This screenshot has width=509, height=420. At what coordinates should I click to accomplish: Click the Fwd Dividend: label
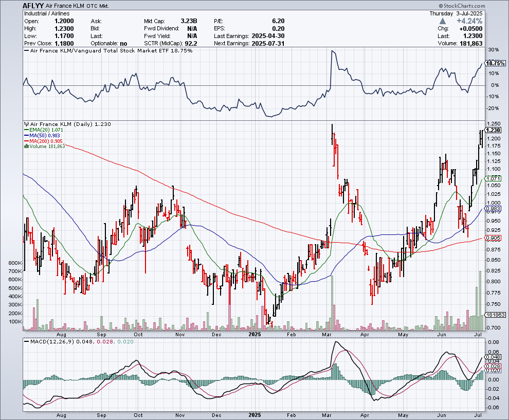coord(161,29)
